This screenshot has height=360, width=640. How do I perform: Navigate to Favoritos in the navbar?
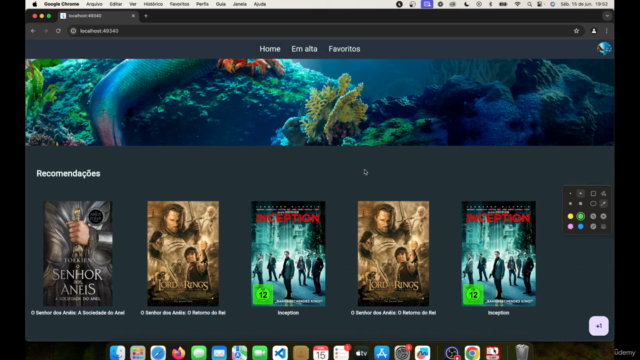[344, 49]
